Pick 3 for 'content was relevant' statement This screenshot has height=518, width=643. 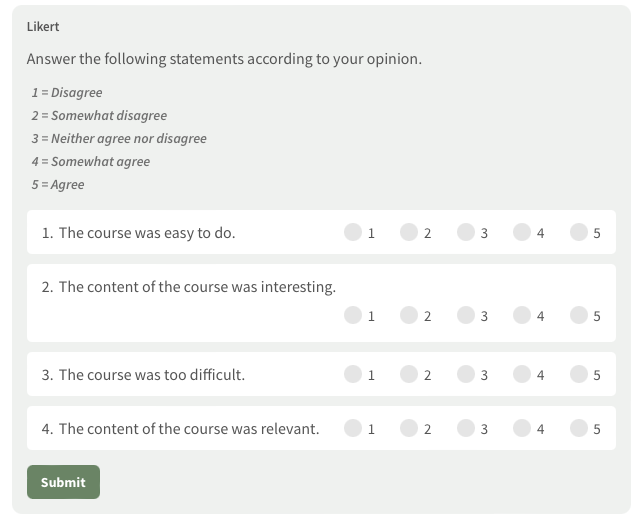(x=466, y=428)
